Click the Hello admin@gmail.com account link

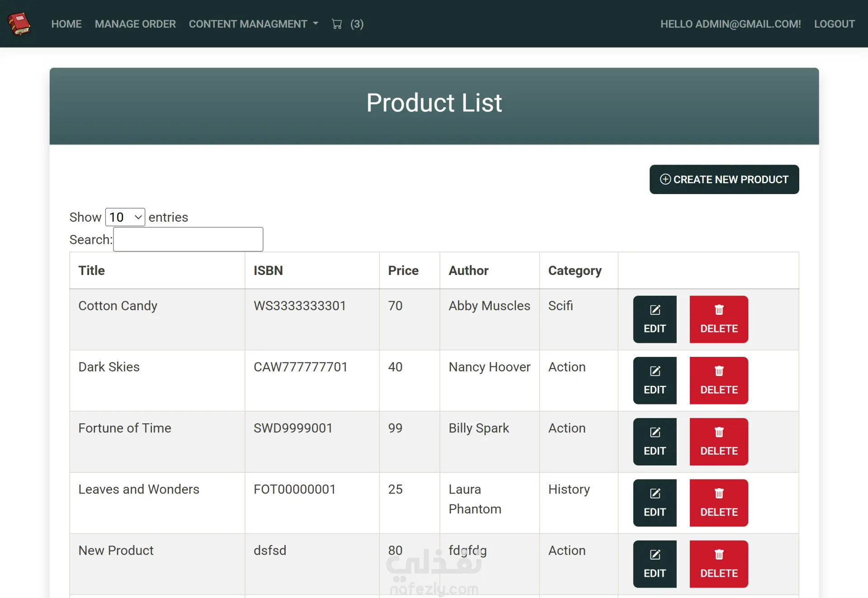click(730, 24)
